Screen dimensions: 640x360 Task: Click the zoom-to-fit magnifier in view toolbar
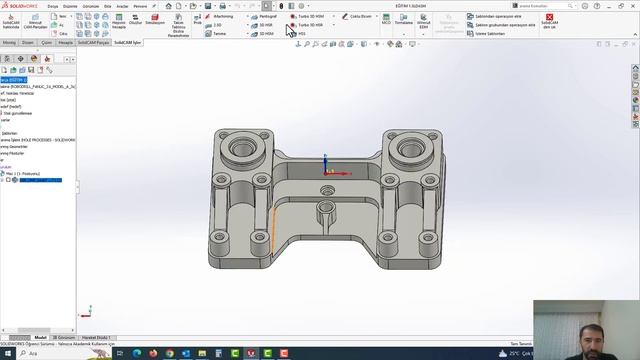click(x=307, y=44)
